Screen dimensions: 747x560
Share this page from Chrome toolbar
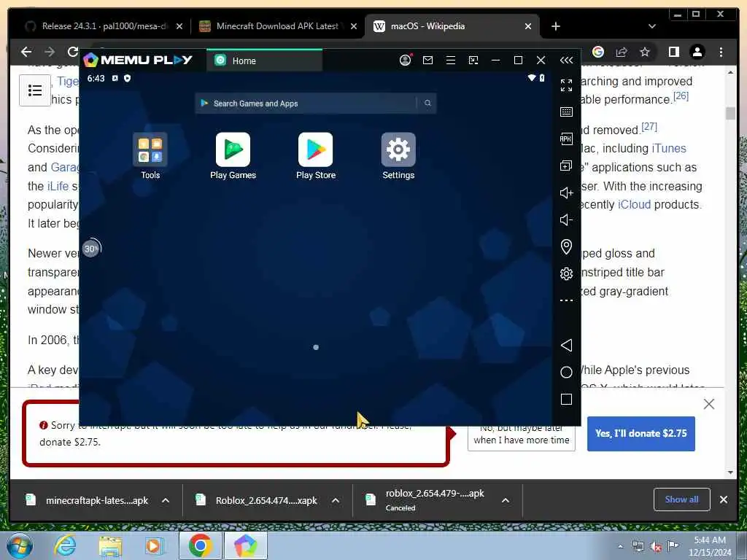pos(622,52)
